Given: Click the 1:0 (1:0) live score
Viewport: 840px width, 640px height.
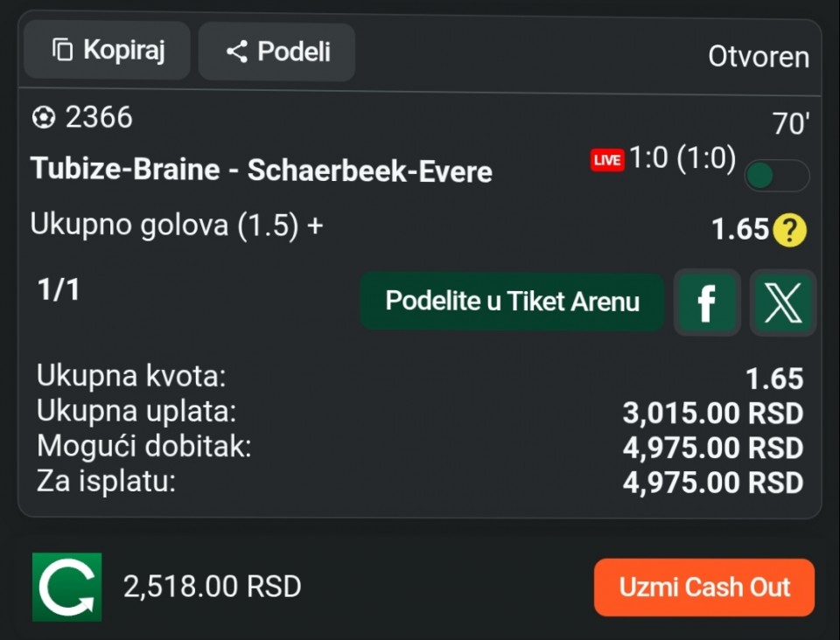Looking at the screenshot, I should click(682, 159).
